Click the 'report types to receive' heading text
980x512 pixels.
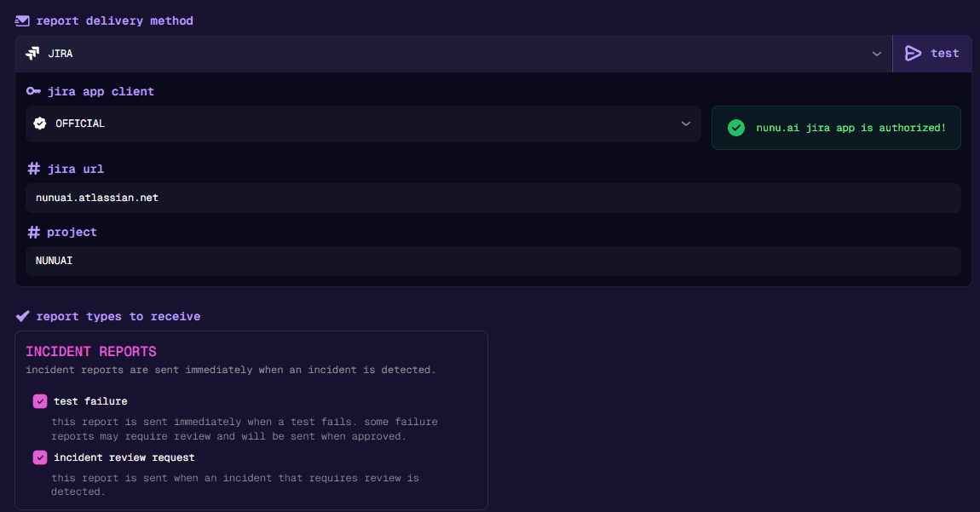point(118,316)
